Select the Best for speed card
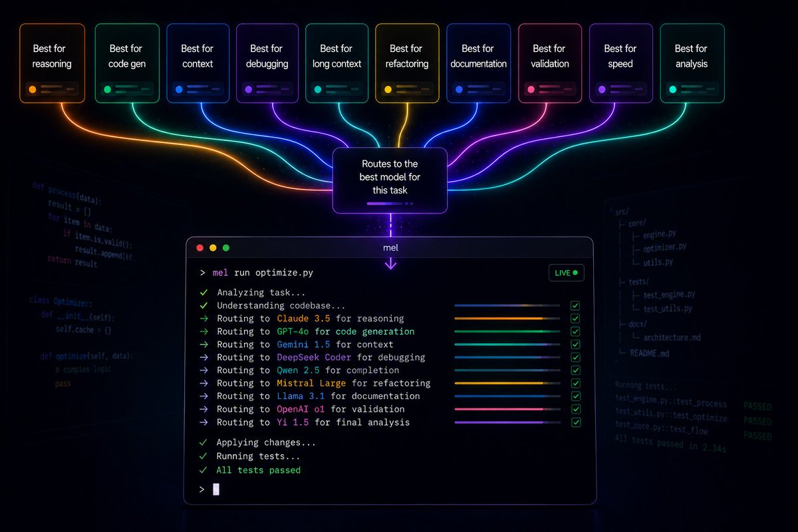 click(621, 63)
